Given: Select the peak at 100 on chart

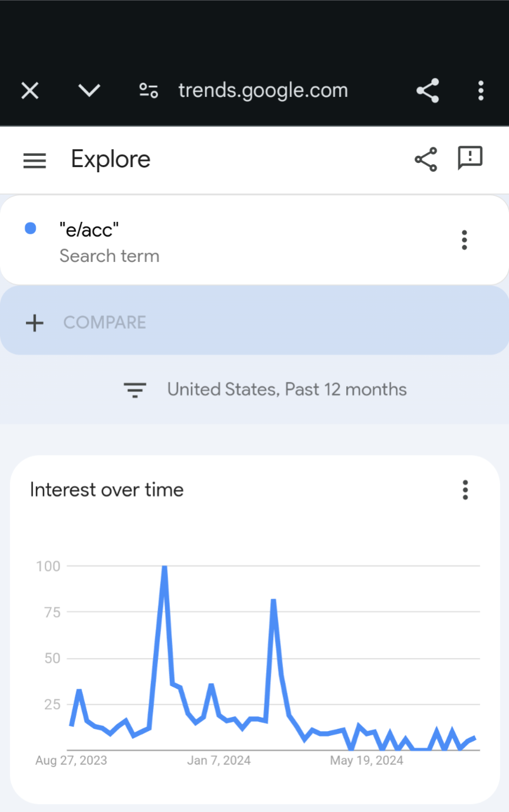Looking at the screenshot, I should (165, 567).
